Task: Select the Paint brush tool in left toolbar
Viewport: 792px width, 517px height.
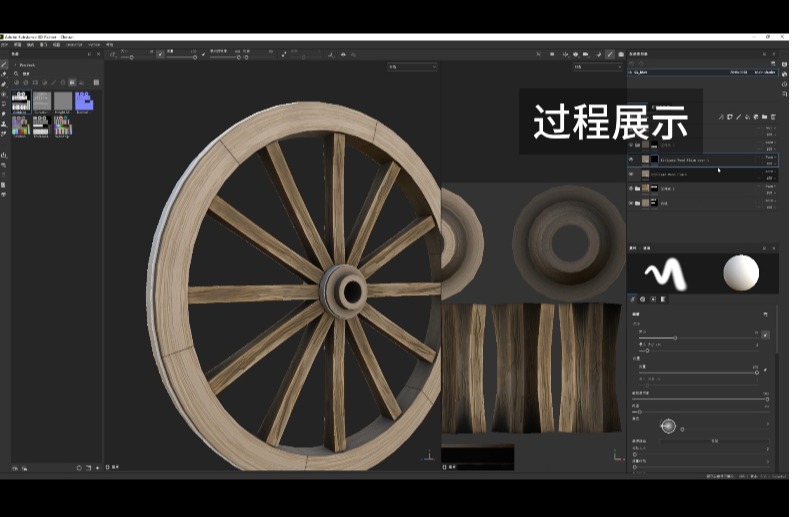Action: click(x=4, y=65)
